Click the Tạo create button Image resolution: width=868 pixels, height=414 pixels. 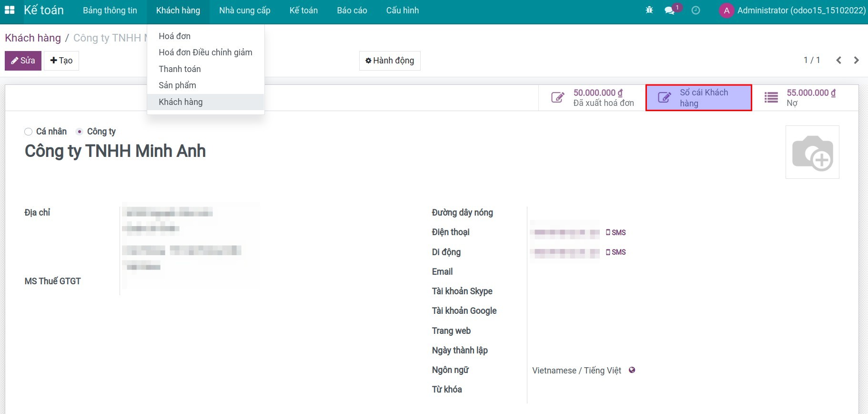(x=61, y=61)
